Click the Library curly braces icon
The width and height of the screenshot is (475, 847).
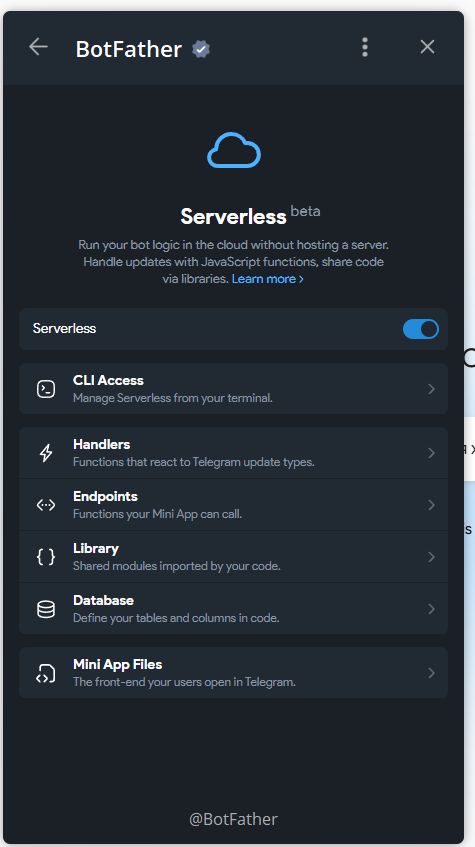tap(46, 556)
